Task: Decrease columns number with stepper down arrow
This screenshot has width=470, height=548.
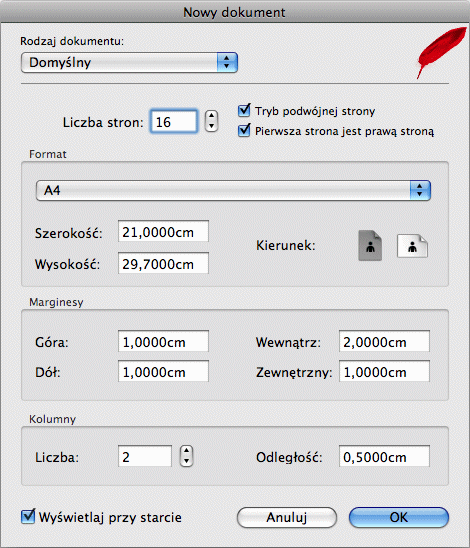Action: click(187, 461)
